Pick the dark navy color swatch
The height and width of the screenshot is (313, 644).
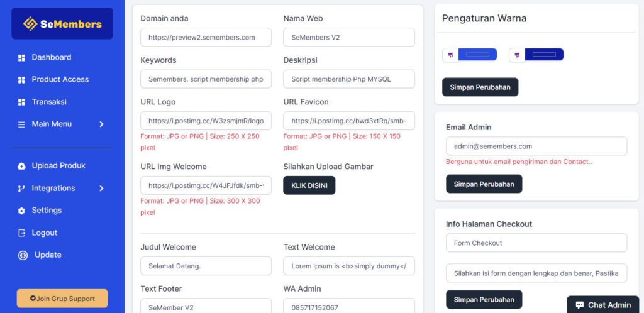click(x=544, y=55)
